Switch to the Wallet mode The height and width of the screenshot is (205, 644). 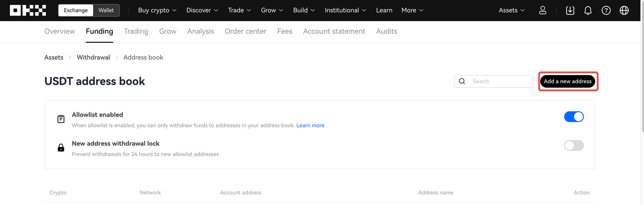(x=106, y=10)
